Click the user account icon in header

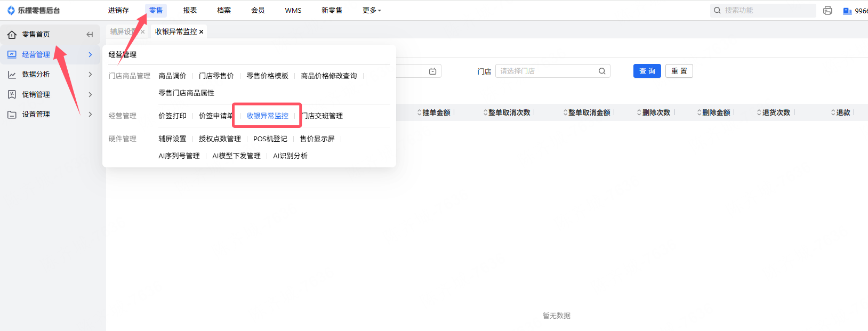pos(847,11)
